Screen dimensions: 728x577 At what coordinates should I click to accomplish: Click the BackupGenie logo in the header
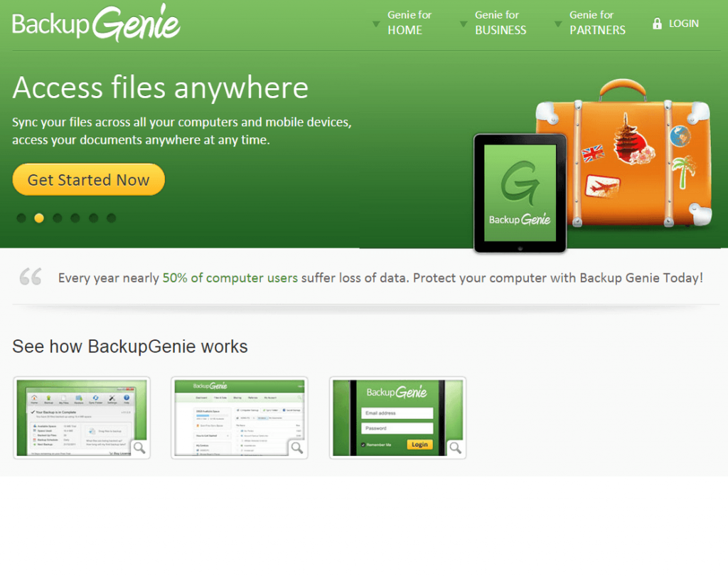click(95, 22)
